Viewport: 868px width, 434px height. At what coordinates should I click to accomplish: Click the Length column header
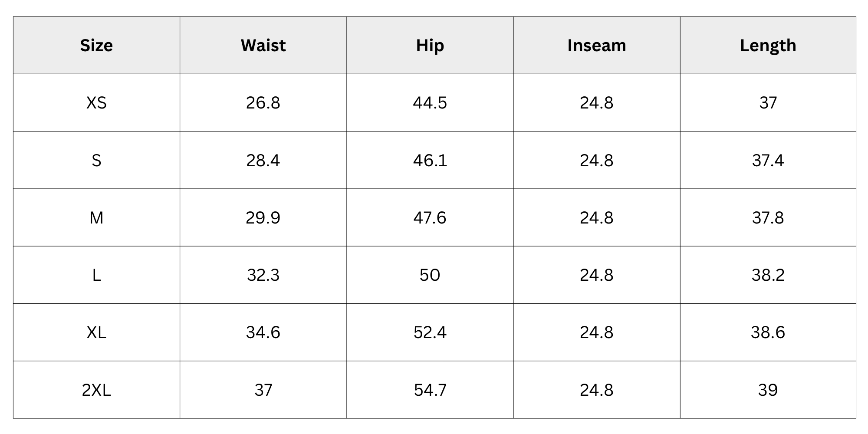pyautogui.click(x=768, y=46)
